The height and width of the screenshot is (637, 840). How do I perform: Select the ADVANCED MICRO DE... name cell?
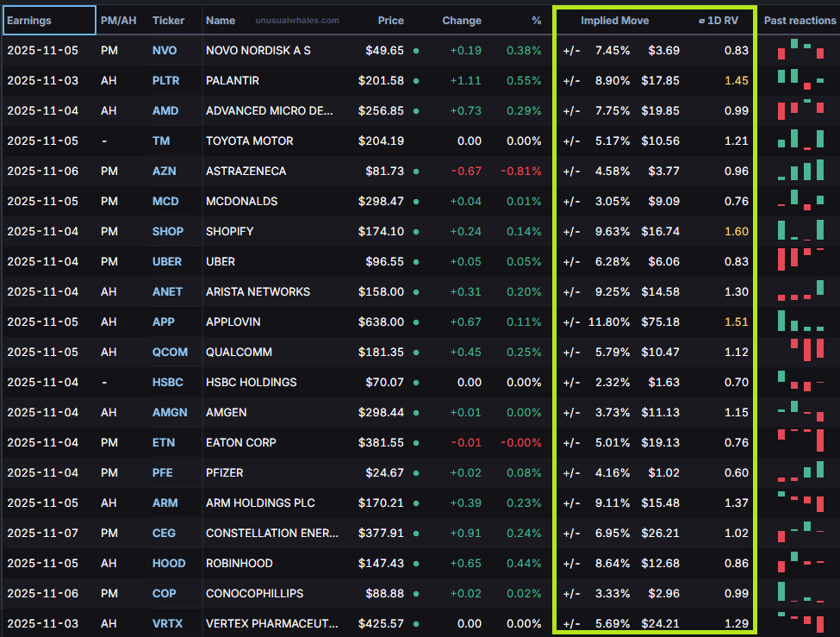coord(270,110)
